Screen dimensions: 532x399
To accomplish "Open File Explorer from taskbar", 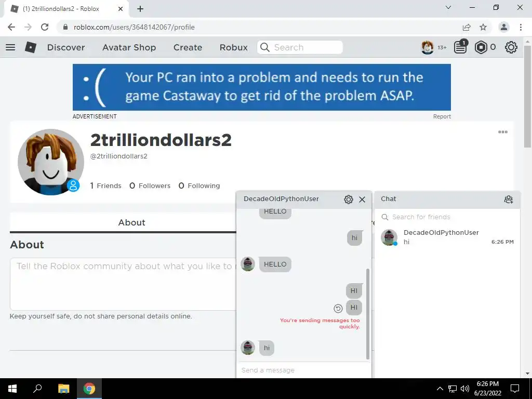I will click(x=63, y=389).
